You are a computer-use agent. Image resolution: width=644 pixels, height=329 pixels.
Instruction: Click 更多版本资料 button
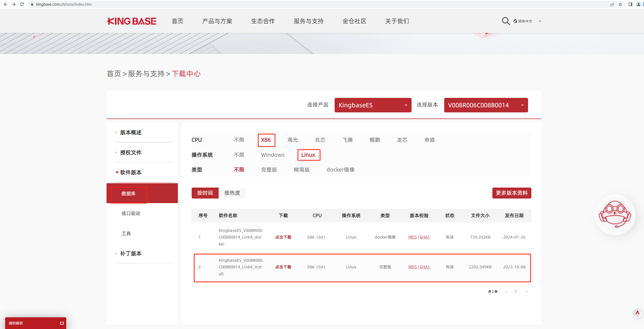tap(511, 193)
